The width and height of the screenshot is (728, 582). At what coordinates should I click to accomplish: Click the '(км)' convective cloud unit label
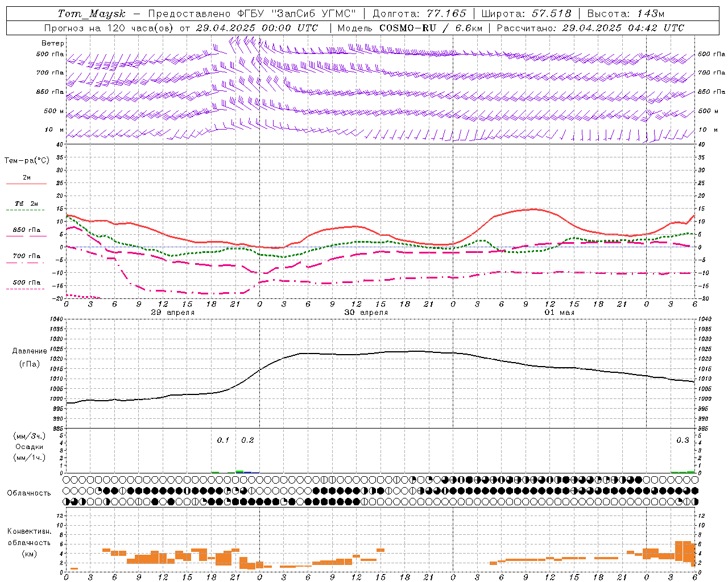click(29, 554)
